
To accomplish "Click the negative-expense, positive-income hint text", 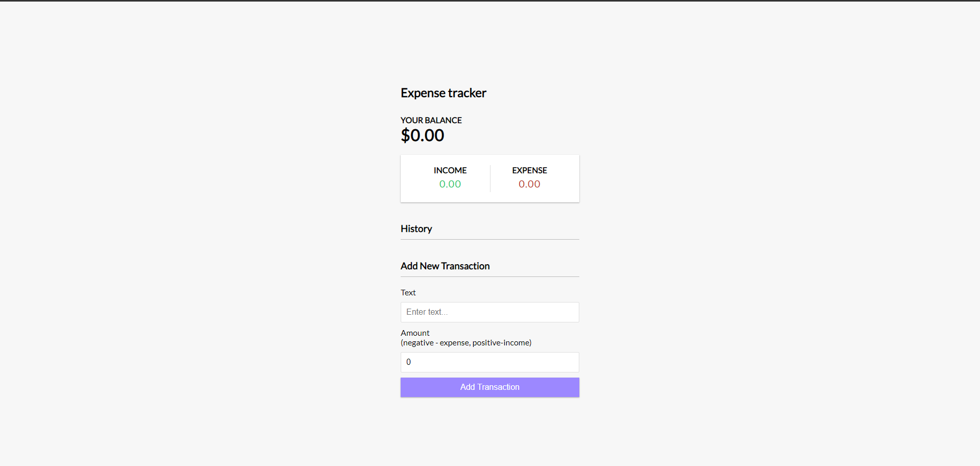I will pos(466,343).
